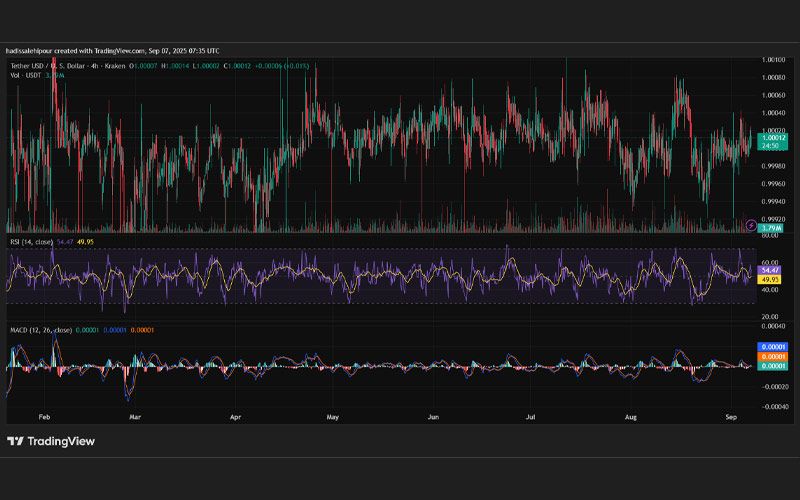Click the yellow 49.95 RSI average tag
This screenshot has height=500, width=800.
tap(770, 280)
